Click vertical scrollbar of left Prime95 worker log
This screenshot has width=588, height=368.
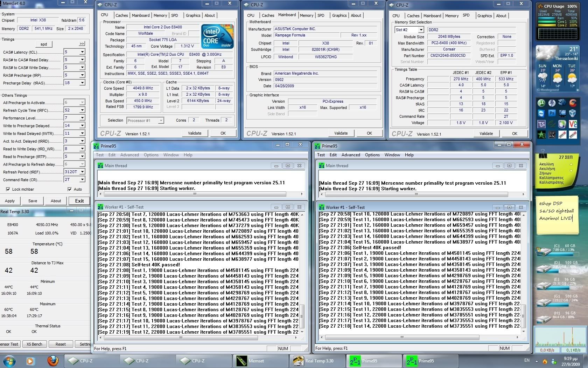pyautogui.click(x=302, y=273)
